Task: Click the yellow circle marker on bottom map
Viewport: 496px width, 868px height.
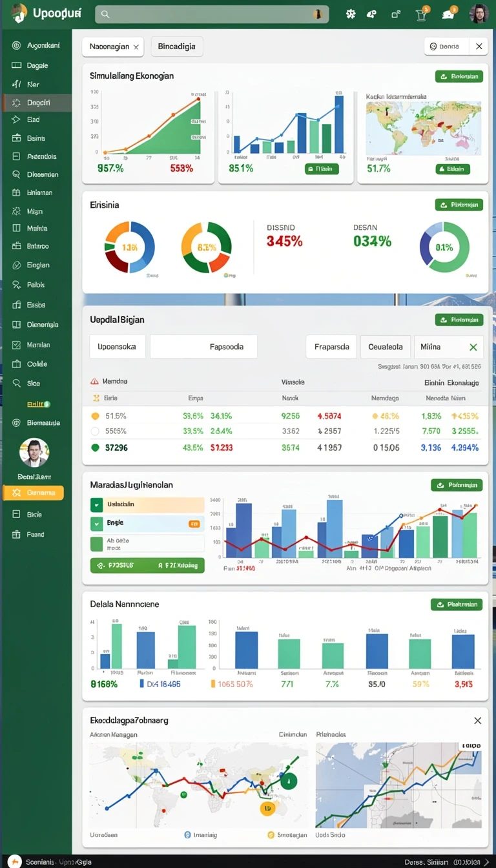Action: tap(267, 808)
